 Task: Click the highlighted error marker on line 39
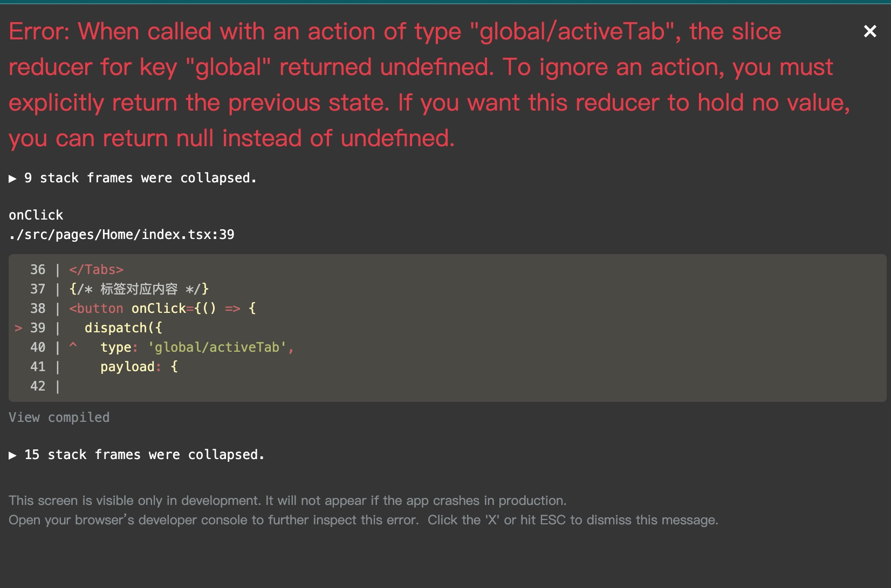point(19,327)
